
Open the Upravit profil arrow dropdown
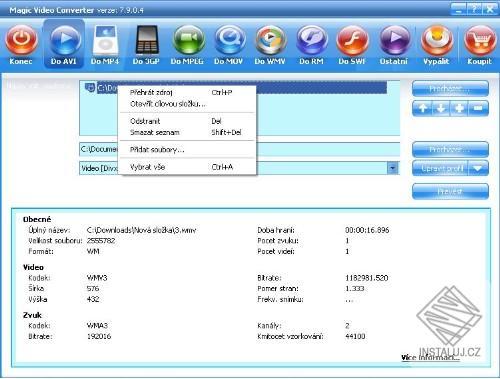click(x=478, y=168)
